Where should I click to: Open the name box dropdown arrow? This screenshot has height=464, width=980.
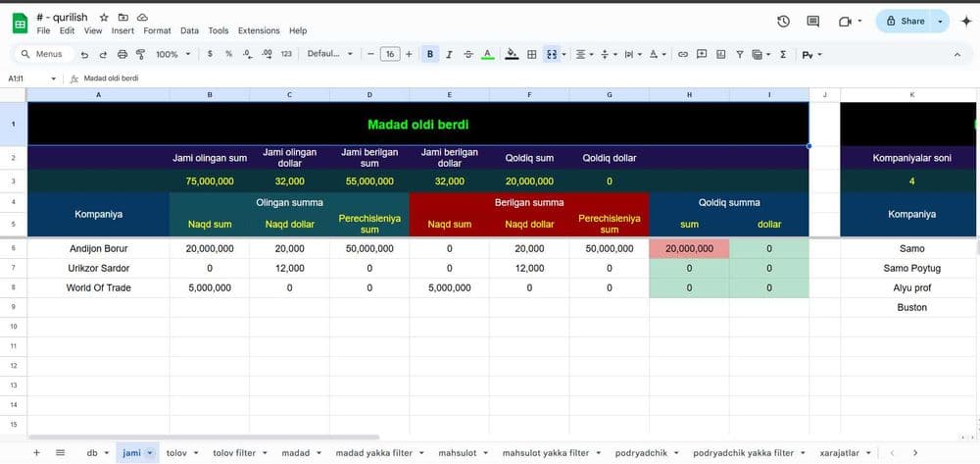[53, 78]
